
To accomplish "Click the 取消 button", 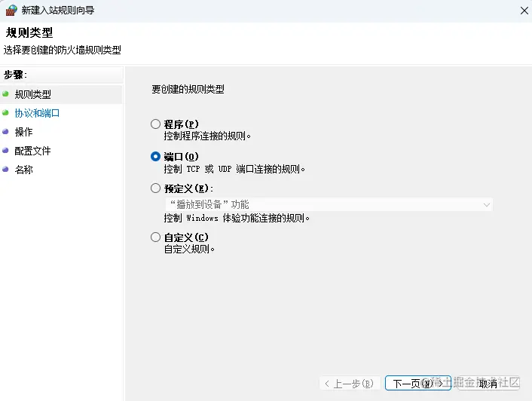I will (488, 384).
